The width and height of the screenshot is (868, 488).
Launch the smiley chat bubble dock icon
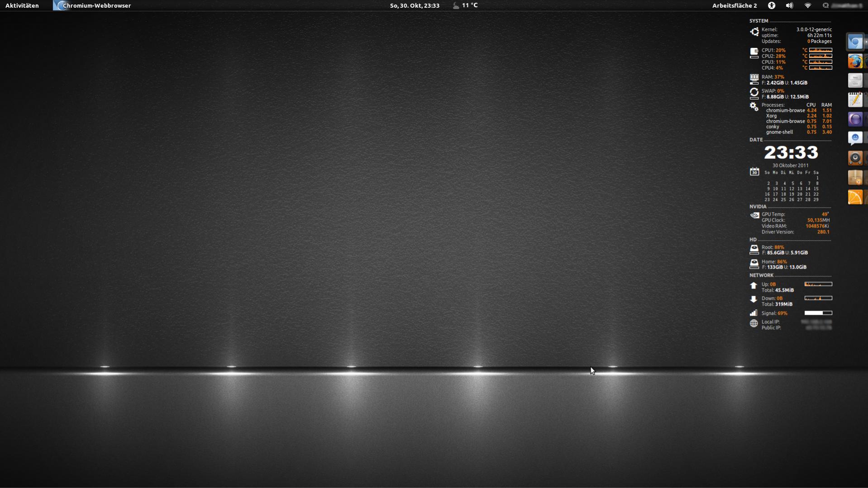[855, 138]
